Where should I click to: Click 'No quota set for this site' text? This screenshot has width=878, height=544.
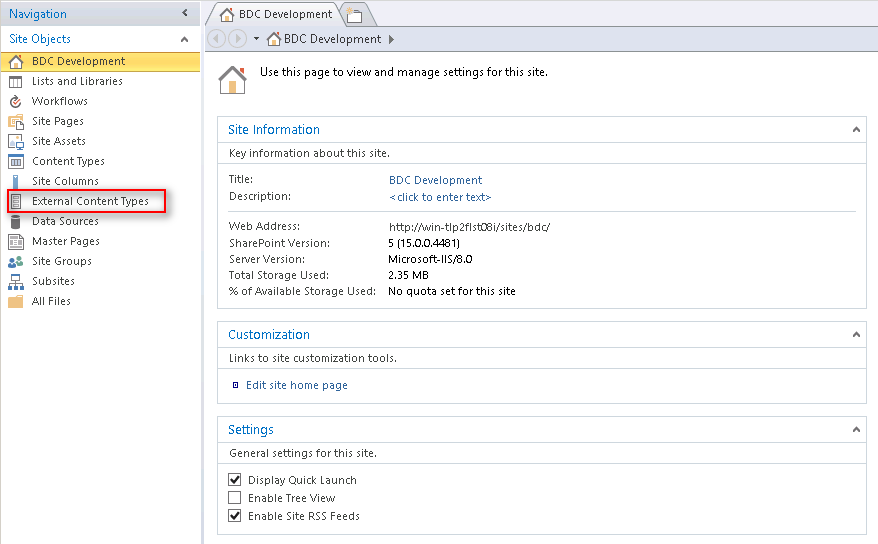(452, 291)
